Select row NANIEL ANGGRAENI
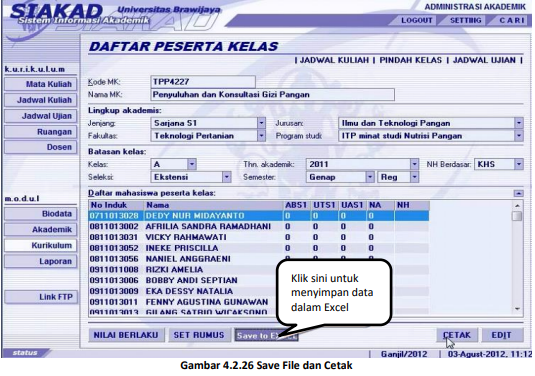The height and width of the screenshot is (376, 535). coord(259,259)
